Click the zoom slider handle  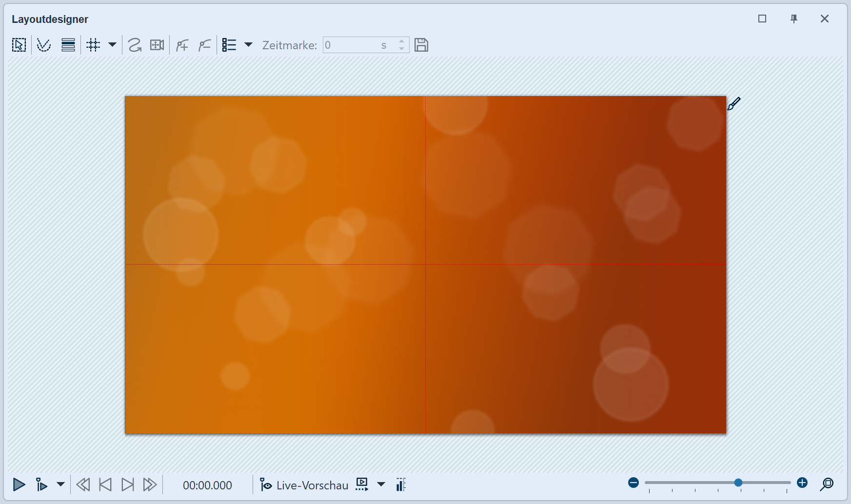pos(738,483)
